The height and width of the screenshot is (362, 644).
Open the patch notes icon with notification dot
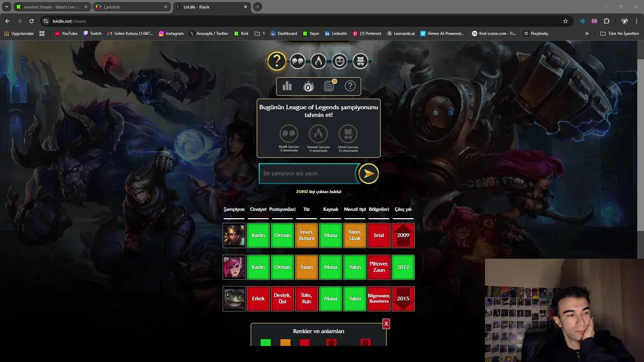[330, 85]
